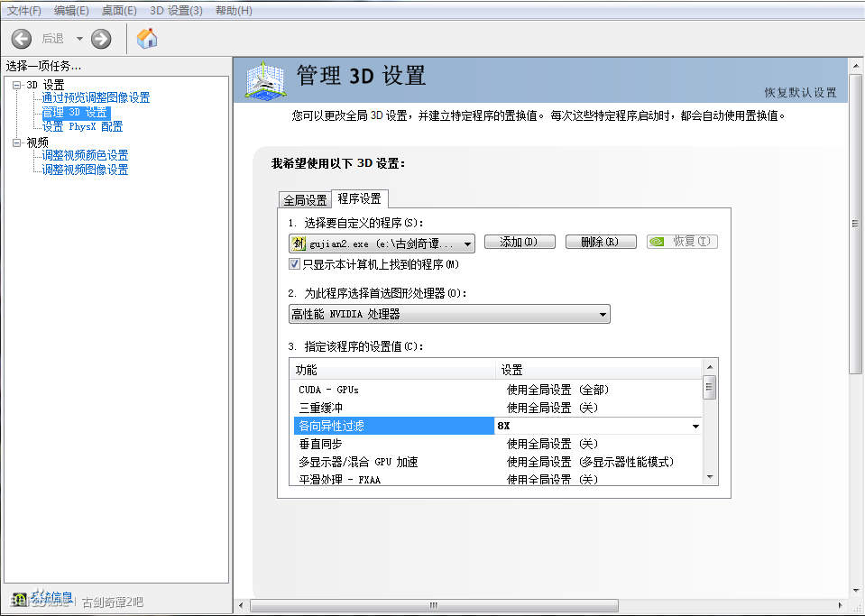Click the settings list scroll down arrow
Viewport: 865px width, 616px height.
[x=710, y=477]
